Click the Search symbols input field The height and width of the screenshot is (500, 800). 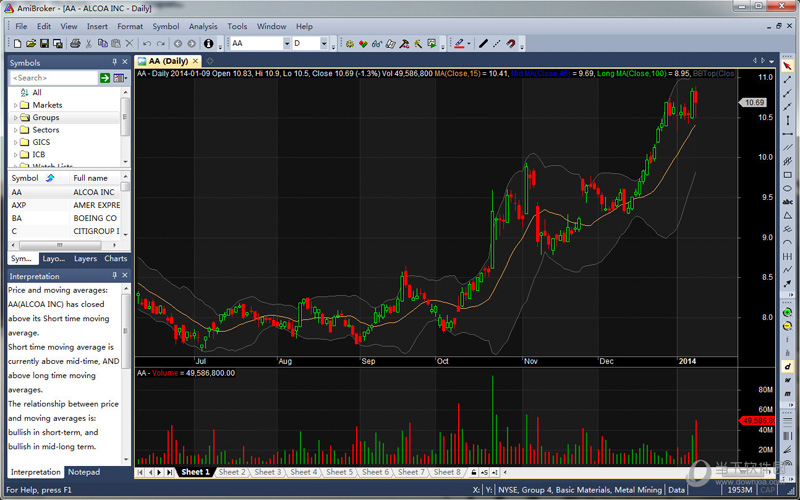coord(54,78)
